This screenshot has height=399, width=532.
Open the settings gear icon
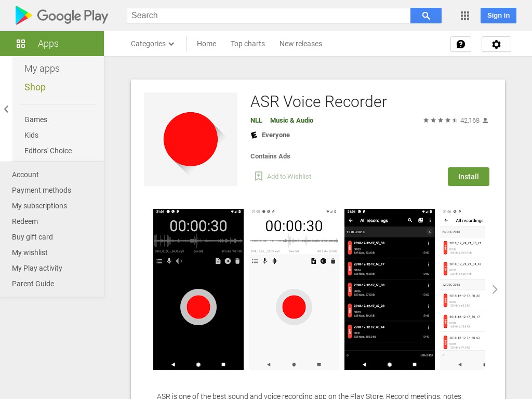point(496,44)
